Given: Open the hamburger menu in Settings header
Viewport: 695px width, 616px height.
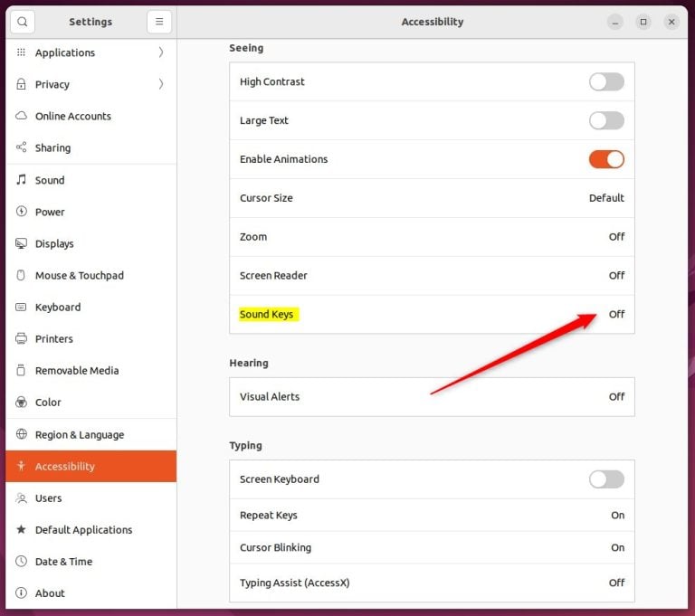Looking at the screenshot, I should point(159,22).
